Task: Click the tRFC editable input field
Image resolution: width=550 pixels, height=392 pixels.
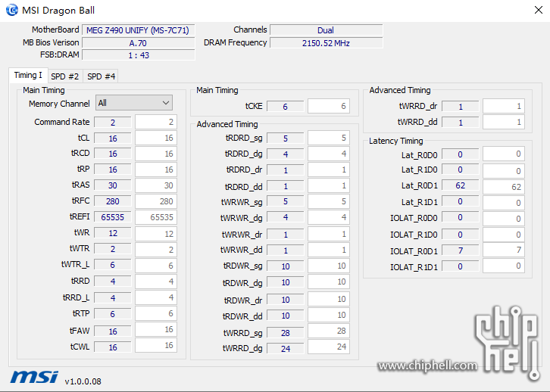Action: click(156, 201)
